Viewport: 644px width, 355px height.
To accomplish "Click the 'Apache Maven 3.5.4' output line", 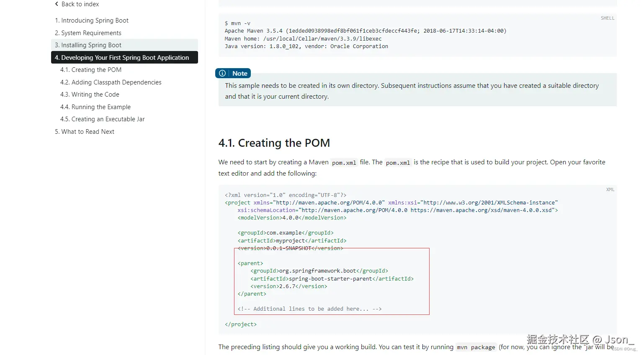I will pos(366,31).
